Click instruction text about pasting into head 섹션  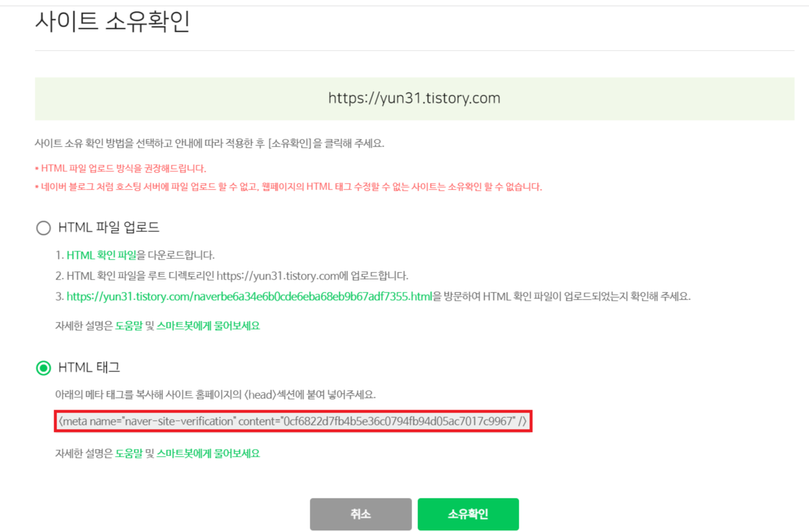[215, 395]
